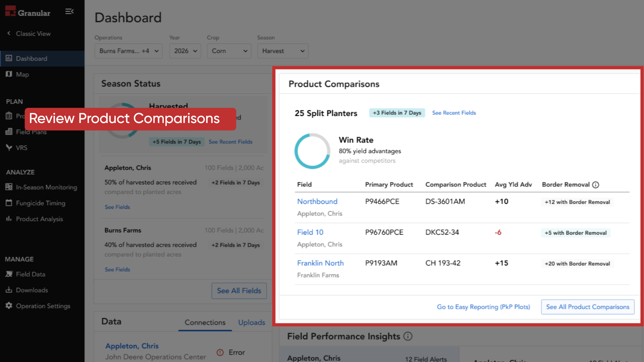Open the Season dropdown showing Harvest

(283, 51)
